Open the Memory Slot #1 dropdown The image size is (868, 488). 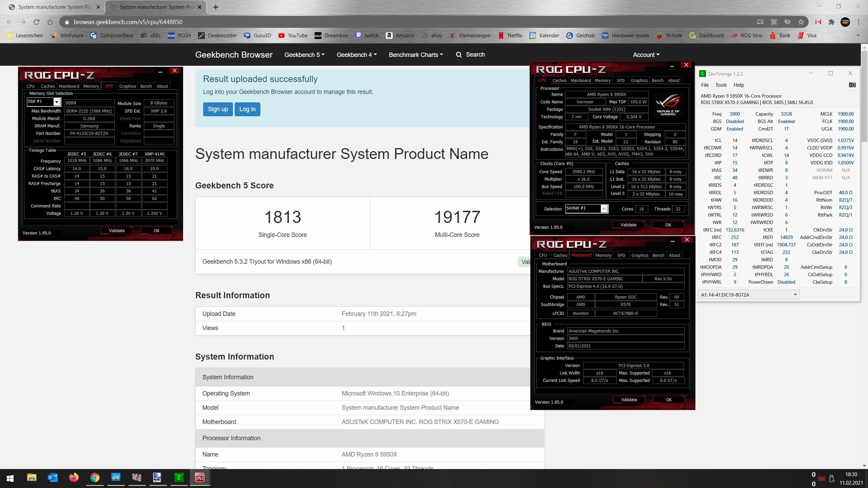click(x=44, y=102)
